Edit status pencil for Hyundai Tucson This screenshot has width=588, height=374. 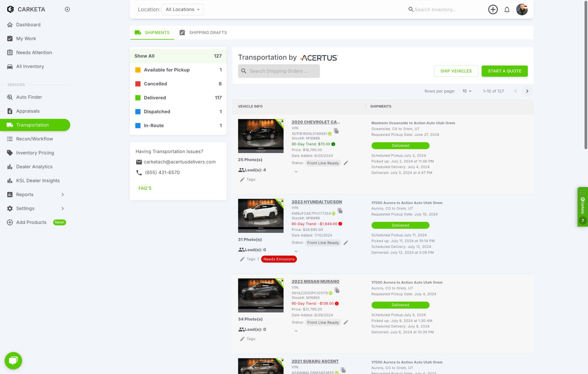coord(345,243)
